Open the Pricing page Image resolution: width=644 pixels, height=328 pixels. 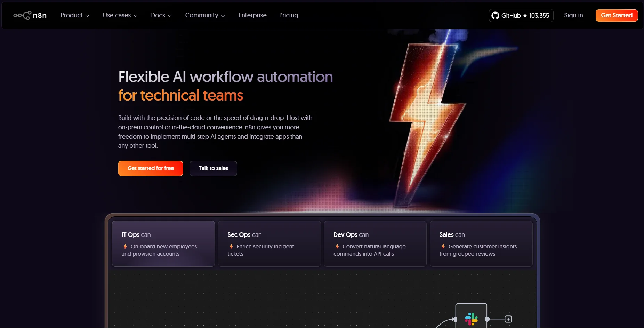289,15
